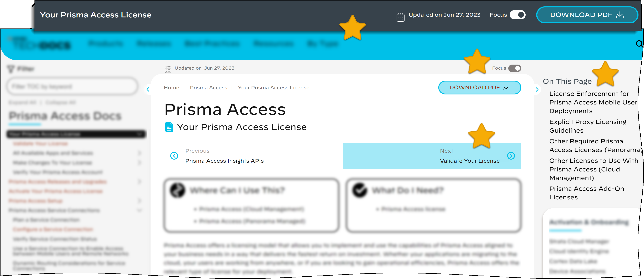Collapse the right panel with the chevron
This screenshot has height=279, width=644.
[537, 89]
